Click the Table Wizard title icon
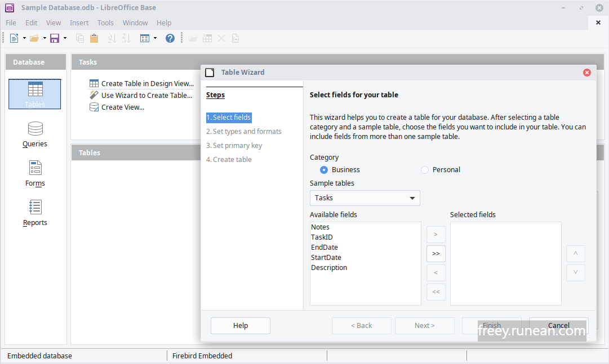The height and width of the screenshot is (364, 609). (210, 73)
